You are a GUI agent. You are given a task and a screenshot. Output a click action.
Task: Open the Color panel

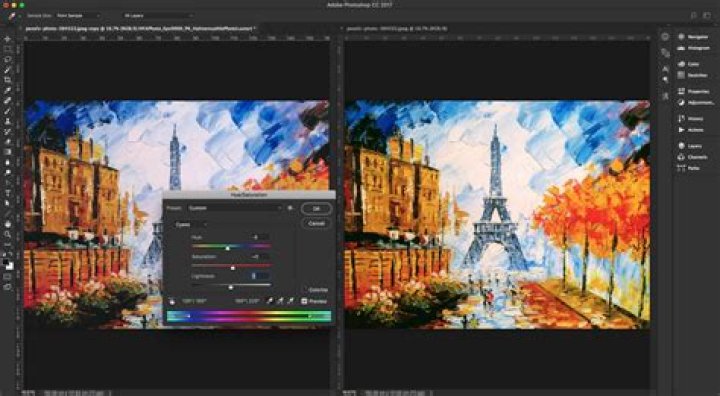(689, 64)
